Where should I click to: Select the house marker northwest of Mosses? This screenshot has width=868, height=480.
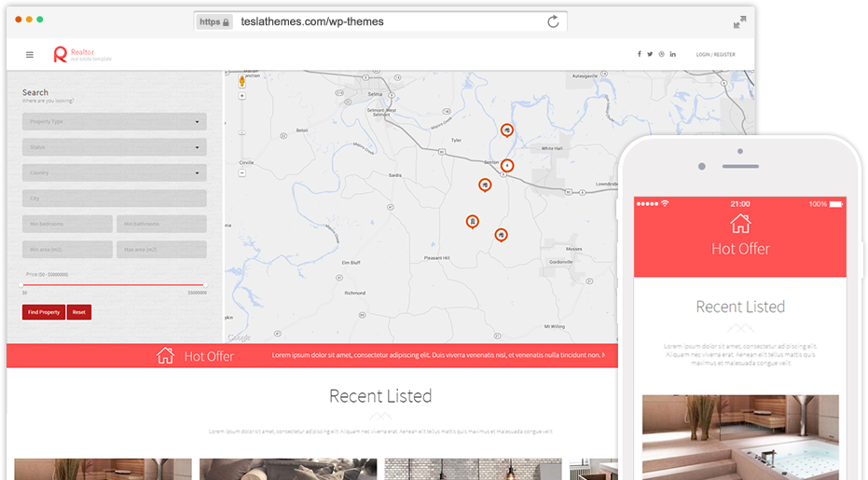(x=501, y=235)
